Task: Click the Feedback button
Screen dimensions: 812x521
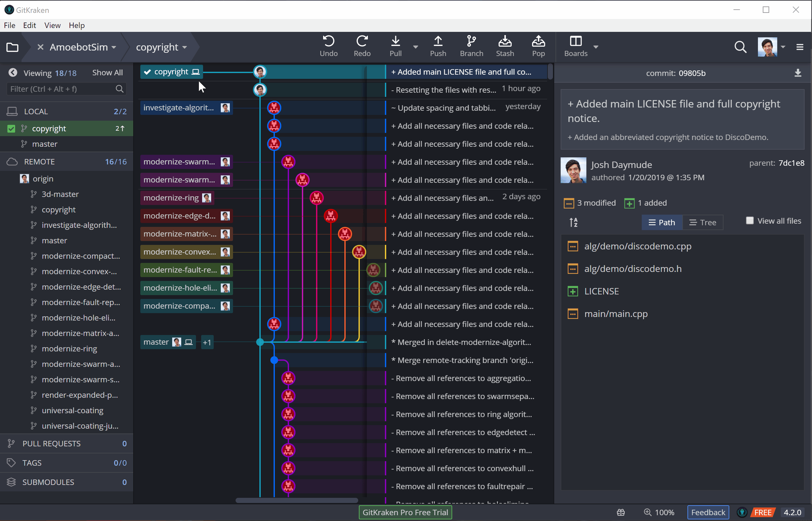Action: pos(708,512)
